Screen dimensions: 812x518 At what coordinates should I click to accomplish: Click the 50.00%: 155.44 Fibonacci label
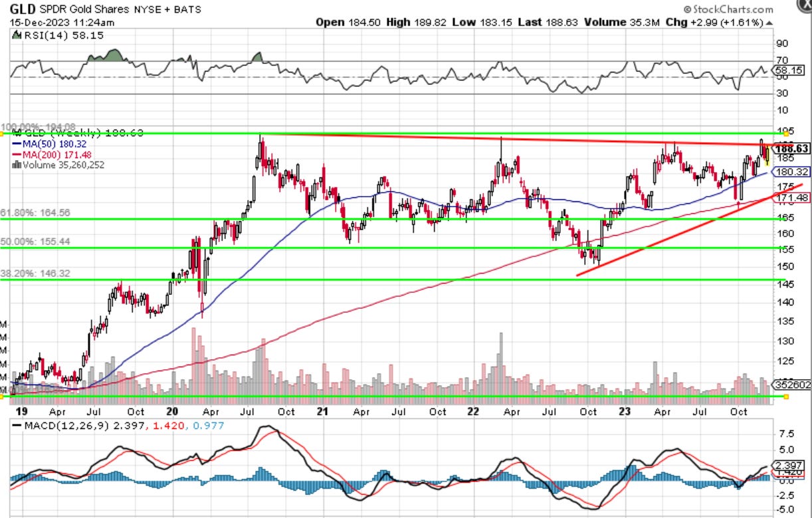point(35,243)
